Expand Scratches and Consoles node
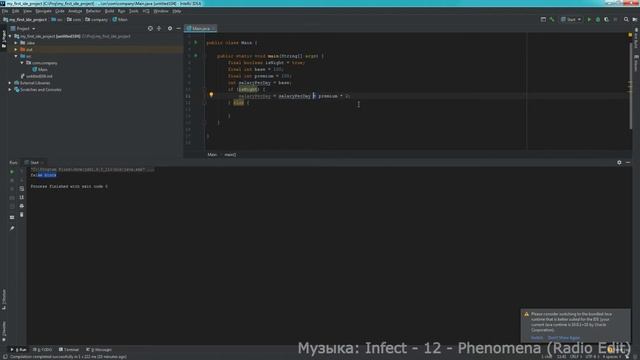 click(10, 89)
